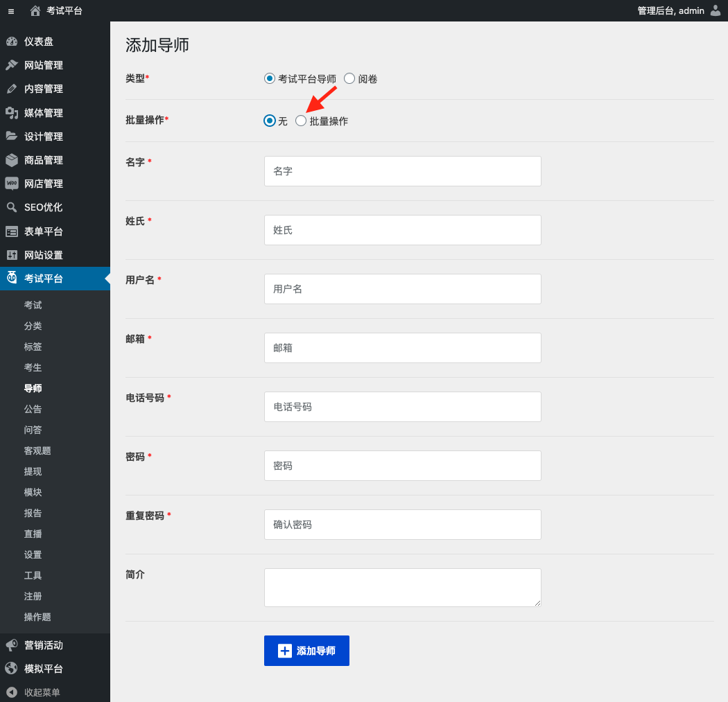Click the 考试平台 site title link
Image resolution: width=728 pixels, height=702 pixels.
pyautogui.click(x=64, y=10)
